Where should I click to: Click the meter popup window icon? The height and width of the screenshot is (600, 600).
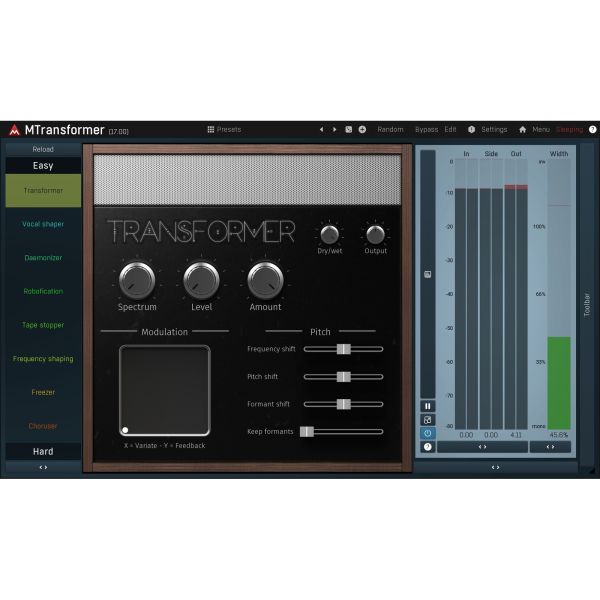[x=428, y=420]
